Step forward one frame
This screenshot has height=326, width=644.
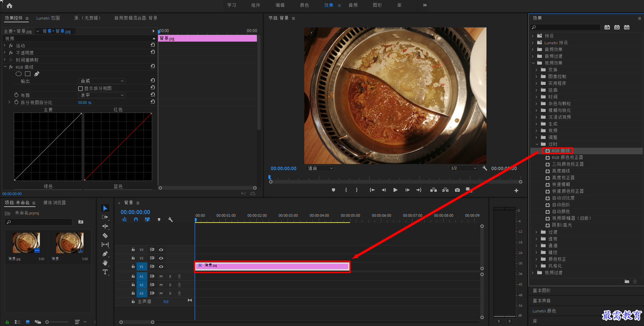click(x=407, y=190)
